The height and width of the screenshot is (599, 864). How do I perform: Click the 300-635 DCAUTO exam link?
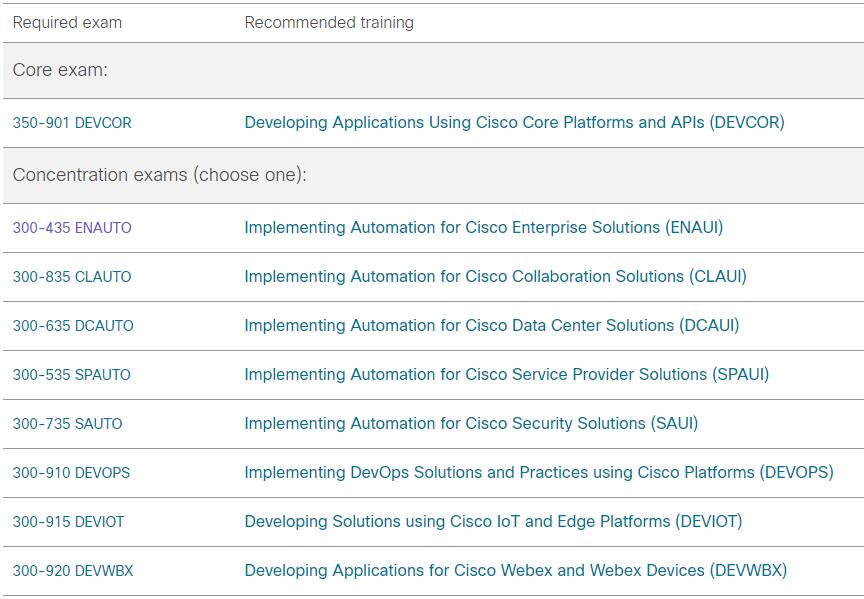73,326
